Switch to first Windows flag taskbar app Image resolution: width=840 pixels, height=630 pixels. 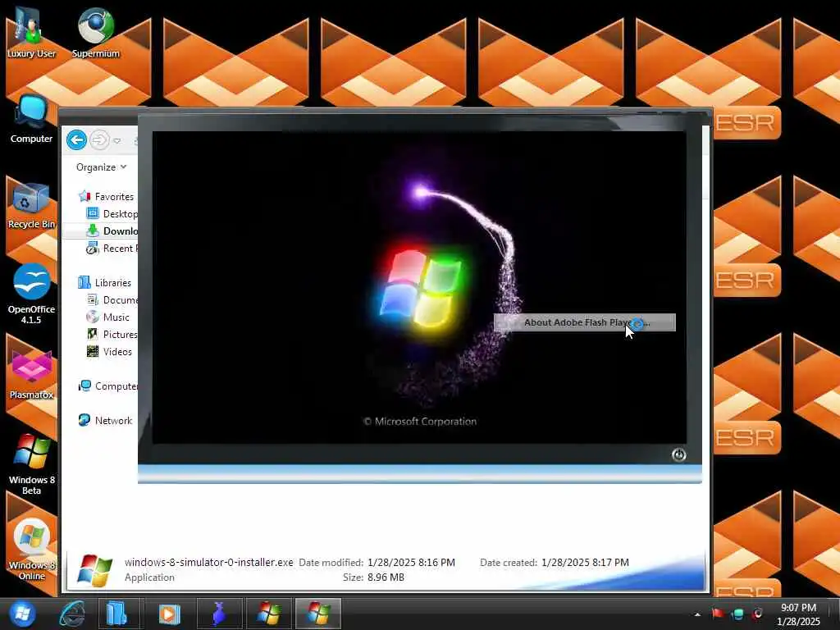(269, 614)
